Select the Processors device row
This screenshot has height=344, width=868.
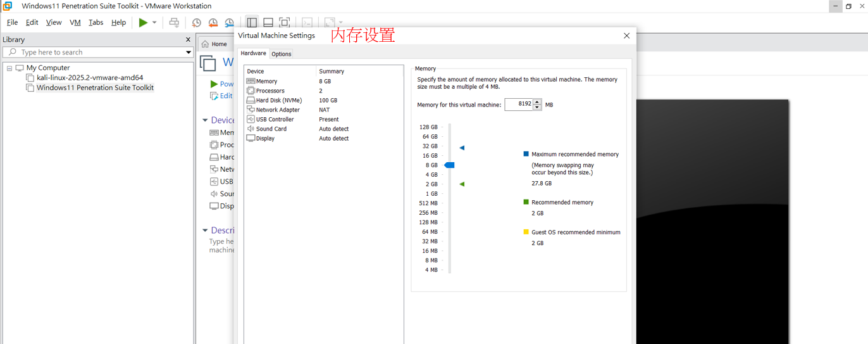[323, 91]
